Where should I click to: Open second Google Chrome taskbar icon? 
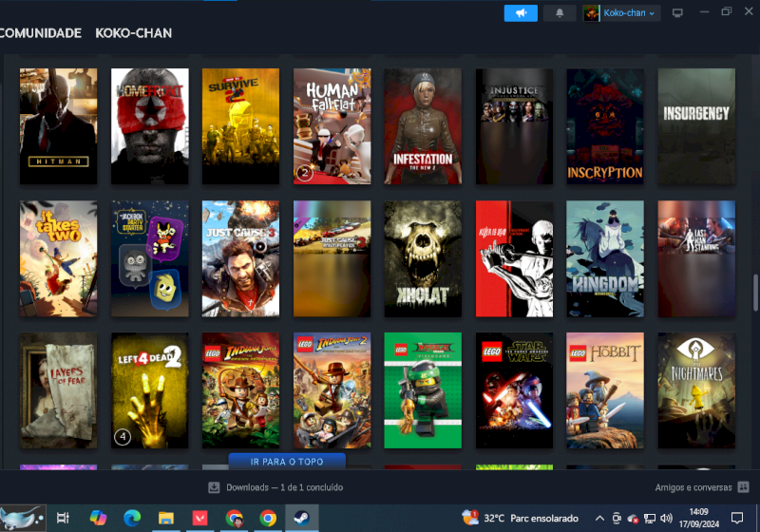pyautogui.click(x=268, y=518)
